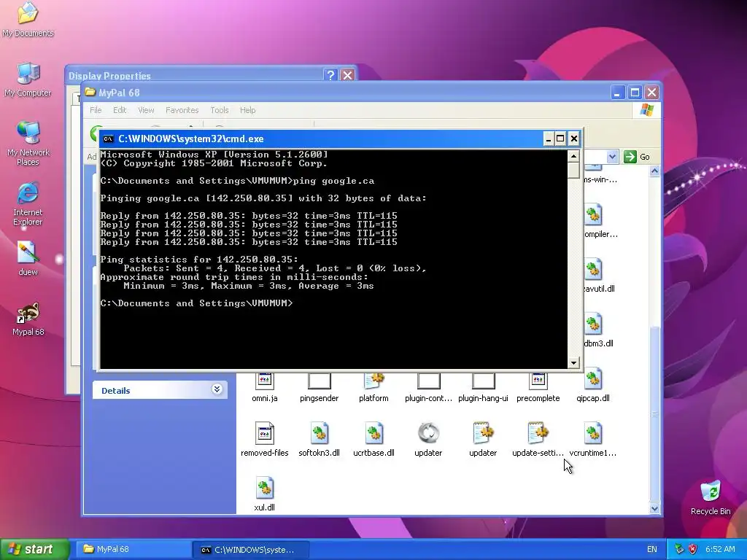Screen dimensions: 747x560
Task: Open My Documents desktop icon
Action: tap(28, 19)
